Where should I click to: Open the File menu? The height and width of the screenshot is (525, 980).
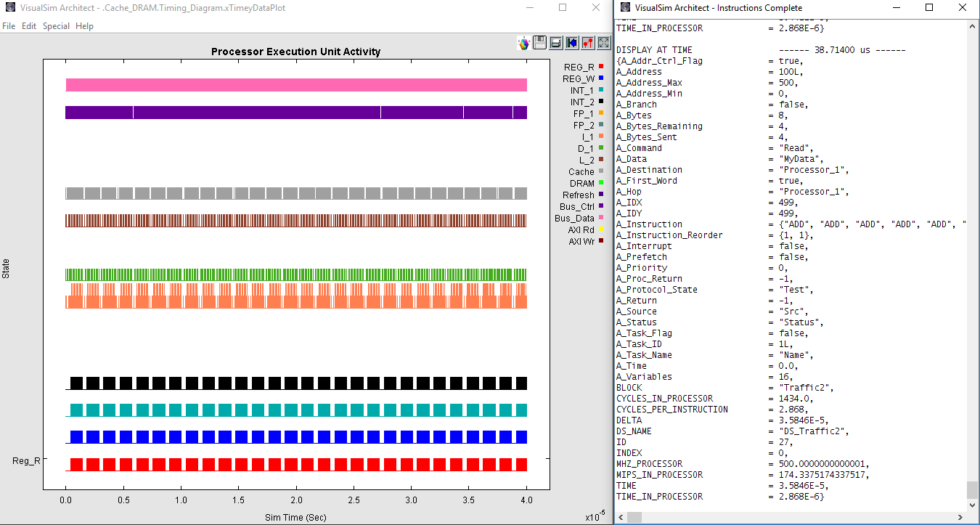[x=9, y=26]
